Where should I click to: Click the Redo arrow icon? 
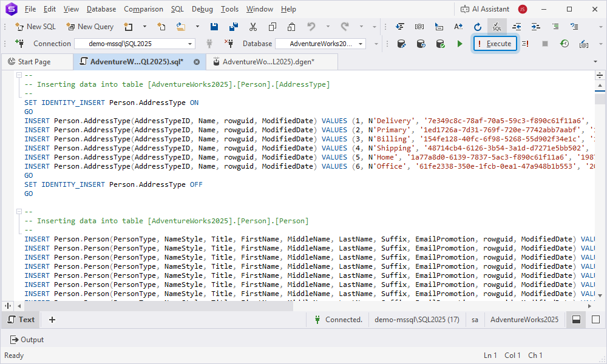coord(345,27)
